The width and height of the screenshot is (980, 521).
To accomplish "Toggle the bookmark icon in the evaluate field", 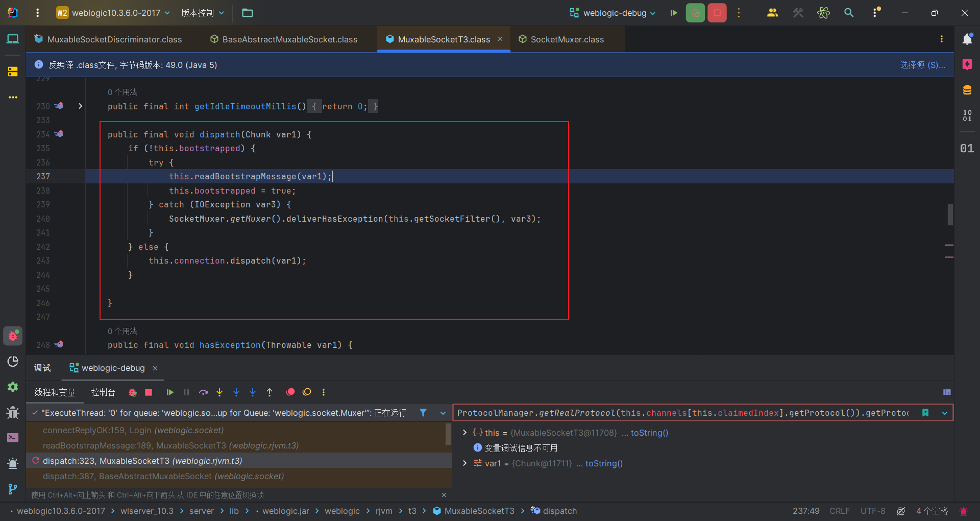I will 925,413.
